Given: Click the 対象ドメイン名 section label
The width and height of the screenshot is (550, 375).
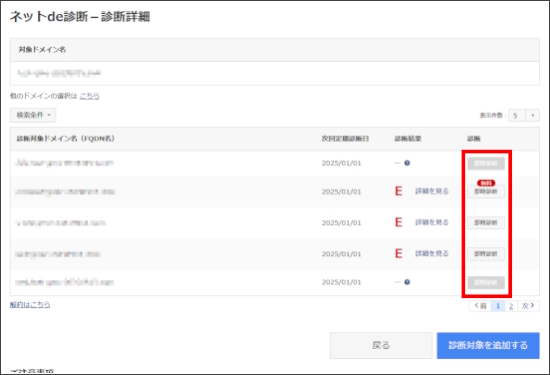Looking at the screenshot, I should point(42,49).
